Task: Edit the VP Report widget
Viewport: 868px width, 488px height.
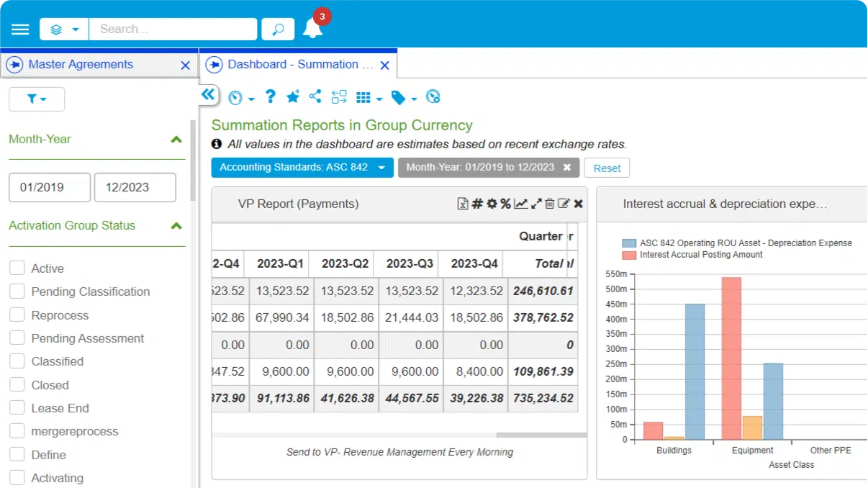Action: click(564, 204)
